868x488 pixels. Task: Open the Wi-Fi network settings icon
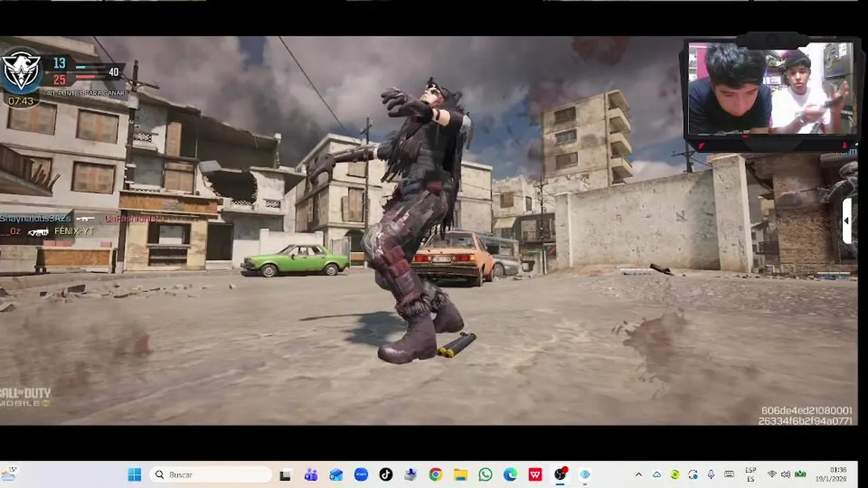[772, 474]
